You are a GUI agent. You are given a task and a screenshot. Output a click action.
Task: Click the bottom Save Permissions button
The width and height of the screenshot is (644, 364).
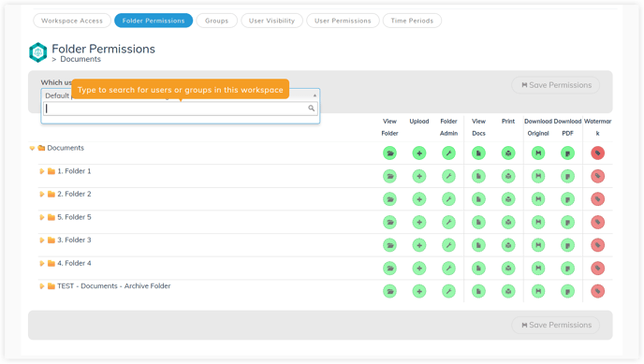pos(556,325)
